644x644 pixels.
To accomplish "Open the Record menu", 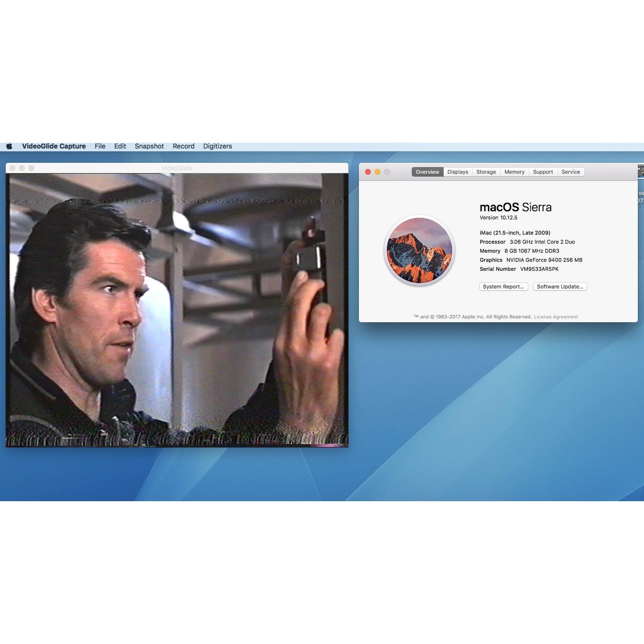I will click(x=184, y=147).
